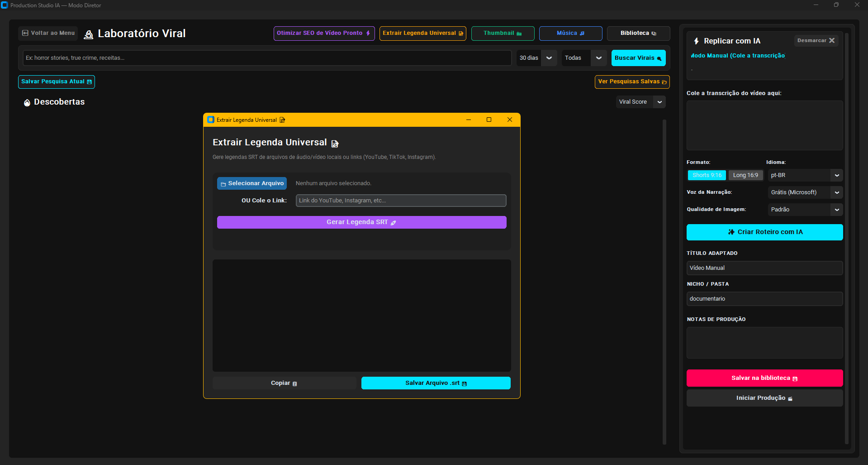
Task: Click the lightning icon next to Replicar com IA
Action: coord(697,41)
